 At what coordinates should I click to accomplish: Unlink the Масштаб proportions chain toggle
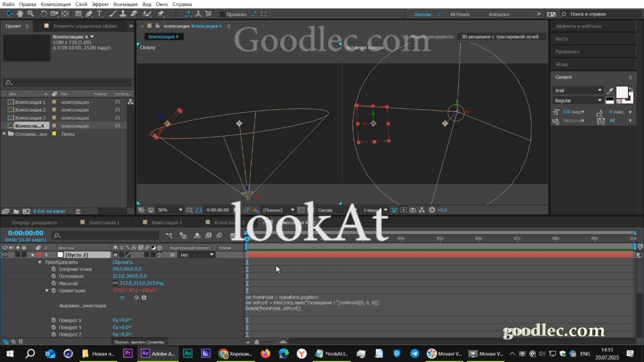click(115, 283)
